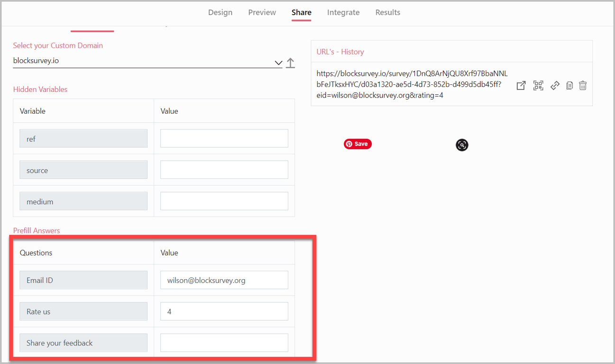The image size is (615, 364).
Task: Delete the URL from history
Action: click(x=583, y=85)
